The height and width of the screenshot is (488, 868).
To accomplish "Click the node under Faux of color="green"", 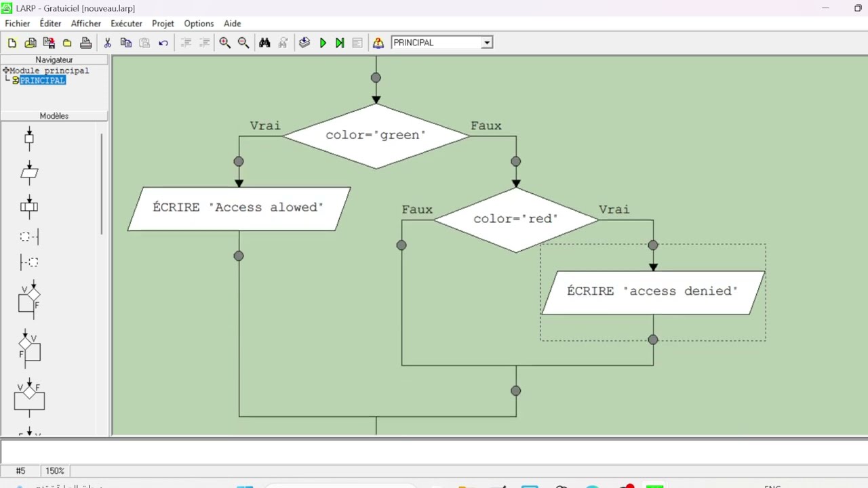I will pyautogui.click(x=516, y=161).
